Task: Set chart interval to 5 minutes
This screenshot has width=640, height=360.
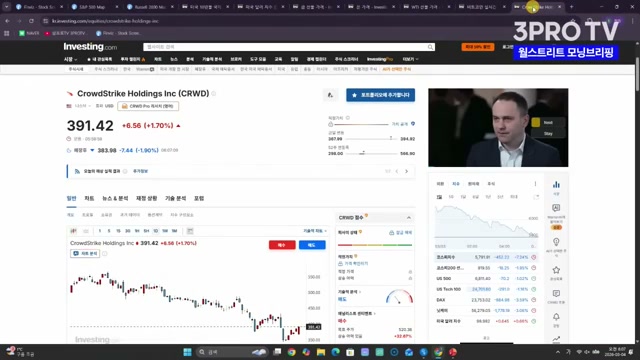Action: click(109, 231)
